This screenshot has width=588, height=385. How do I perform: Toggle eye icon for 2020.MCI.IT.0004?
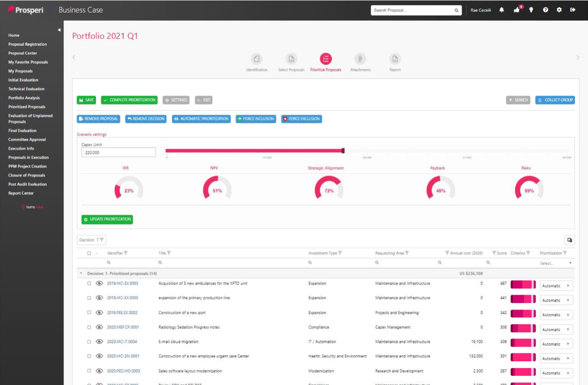[x=99, y=342]
